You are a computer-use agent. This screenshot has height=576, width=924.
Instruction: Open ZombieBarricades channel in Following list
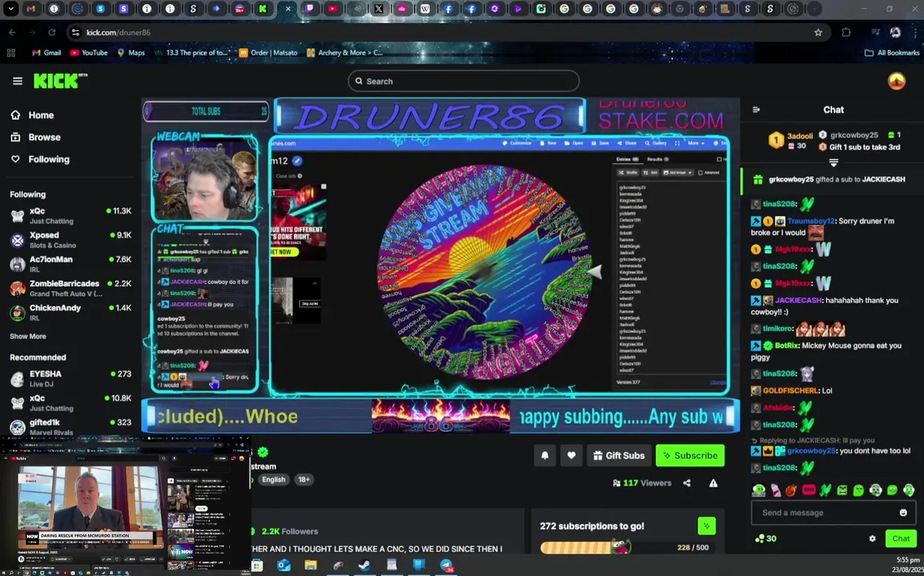tap(70, 288)
